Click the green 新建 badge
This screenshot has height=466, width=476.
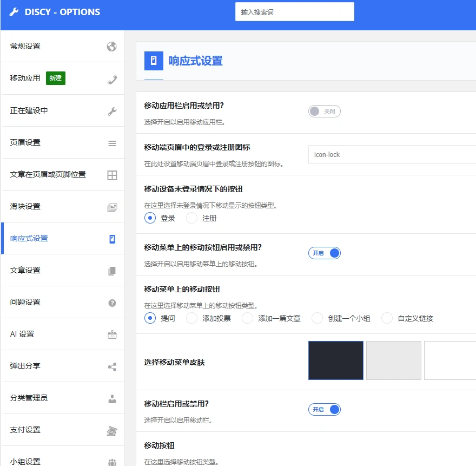[x=55, y=78]
